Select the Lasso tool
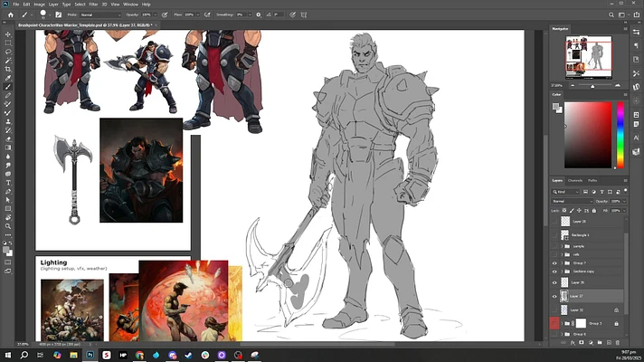 (8, 52)
